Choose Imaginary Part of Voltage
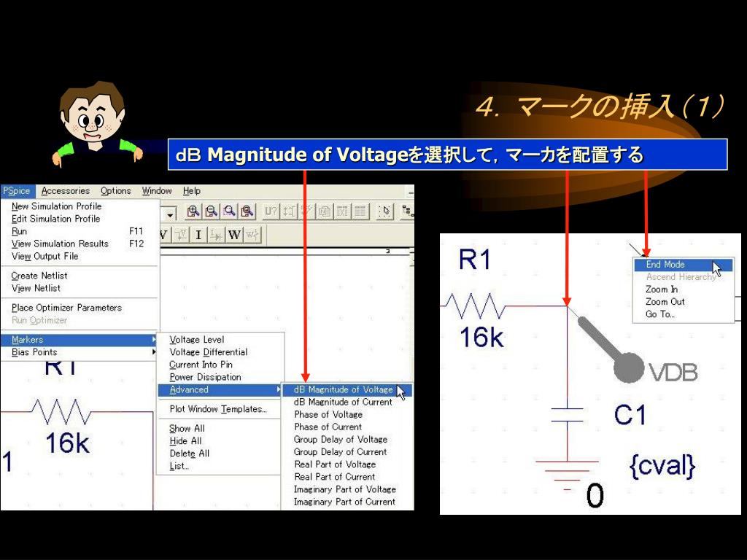The height and width of the screenshot is (560, 747). (347, 489)
